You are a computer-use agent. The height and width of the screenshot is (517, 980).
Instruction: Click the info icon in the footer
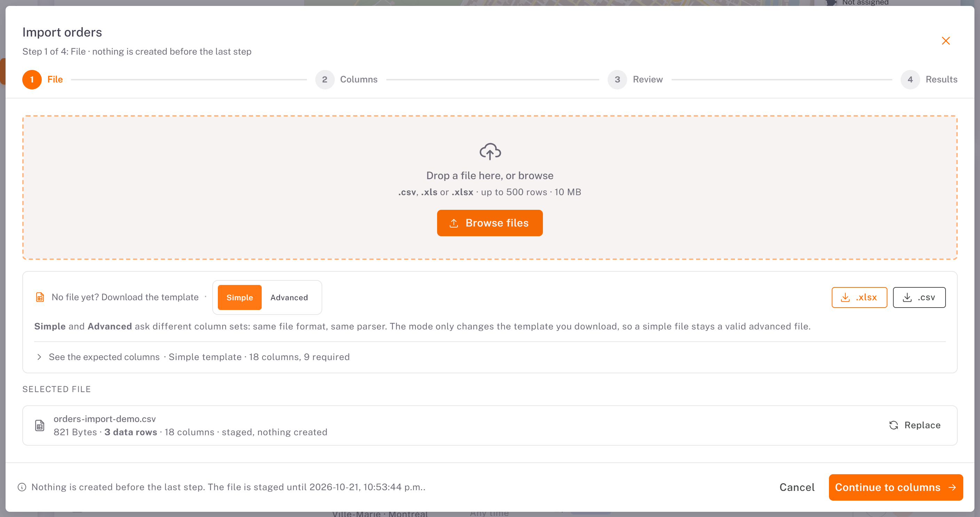tap(22, 487)
